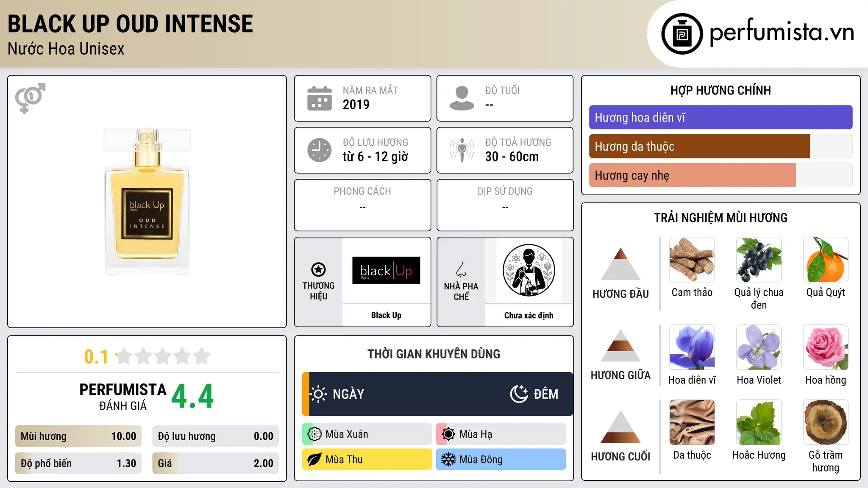Click the Độ lưu hương 0.00 score bar
The height and width of the screenshot is (488, 868).
coord(215,436)
